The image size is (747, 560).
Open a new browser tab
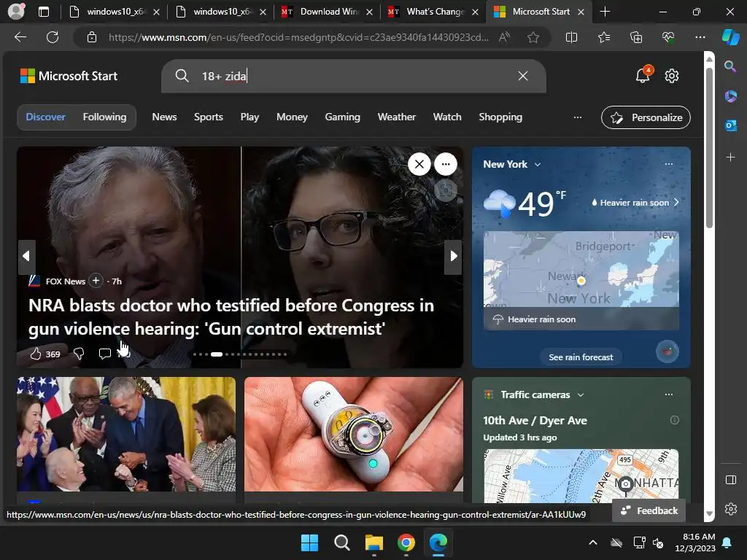[x=605, y=12]
